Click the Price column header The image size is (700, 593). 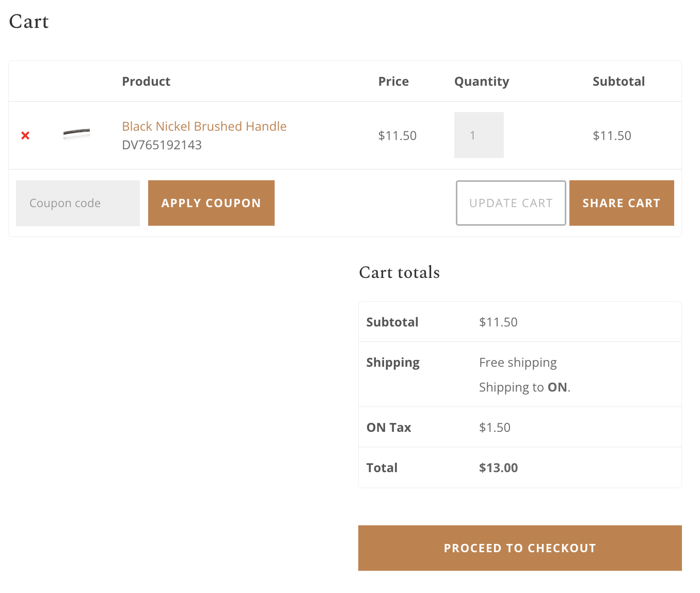pos(393,82)
